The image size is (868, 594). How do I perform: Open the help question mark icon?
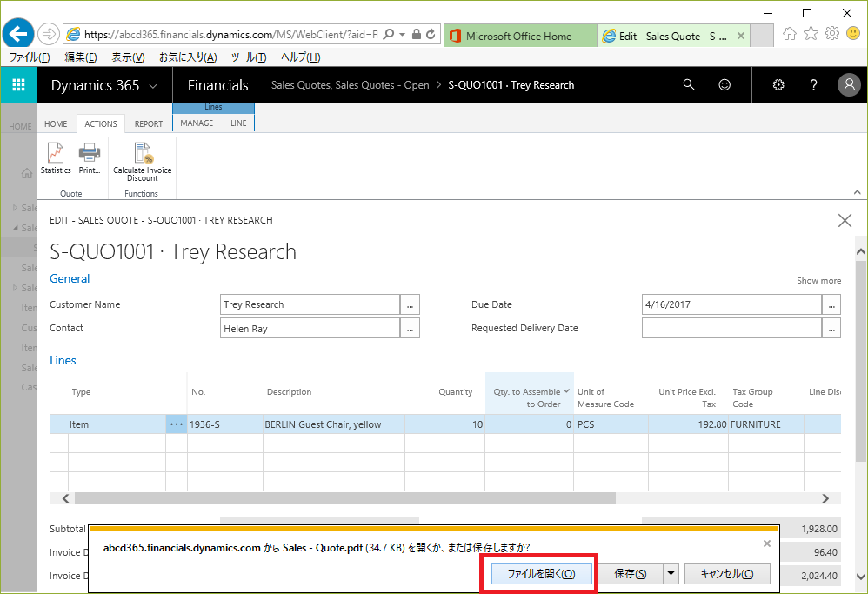(813, 84)
